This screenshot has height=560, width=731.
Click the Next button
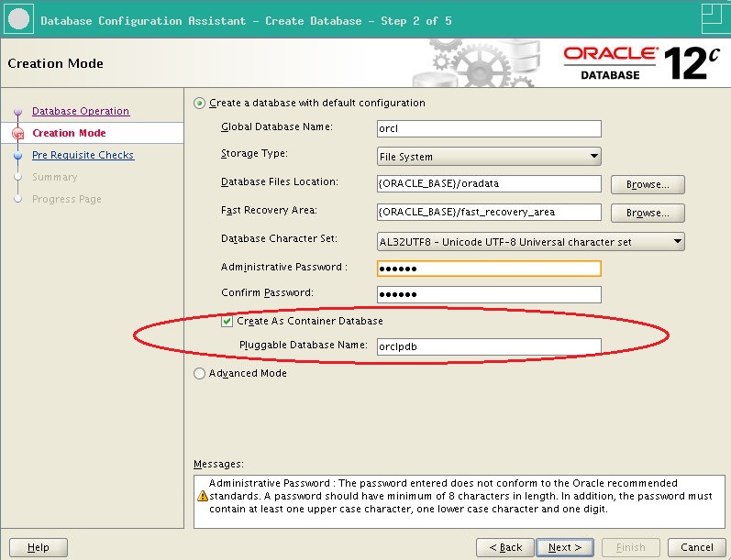click(565, 547)
